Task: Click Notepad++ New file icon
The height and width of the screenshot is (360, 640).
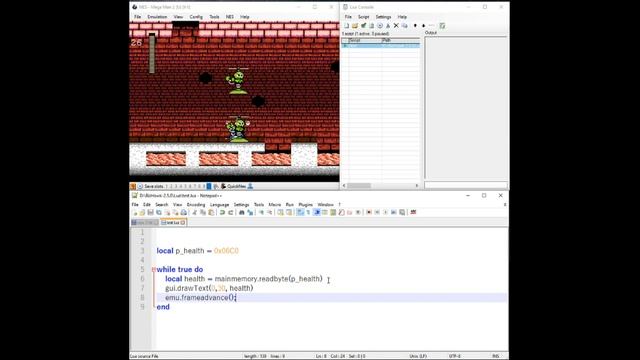Action: coord(135,212)
